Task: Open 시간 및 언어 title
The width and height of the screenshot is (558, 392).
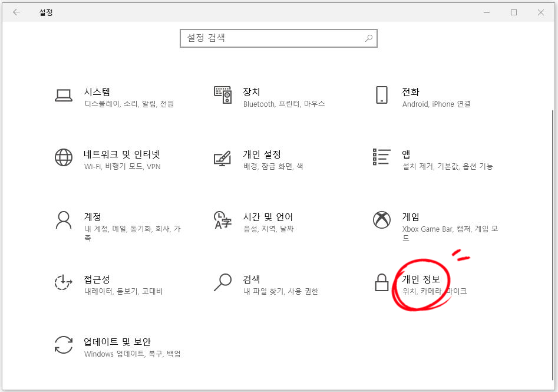Action: click(x=268, y=216)
